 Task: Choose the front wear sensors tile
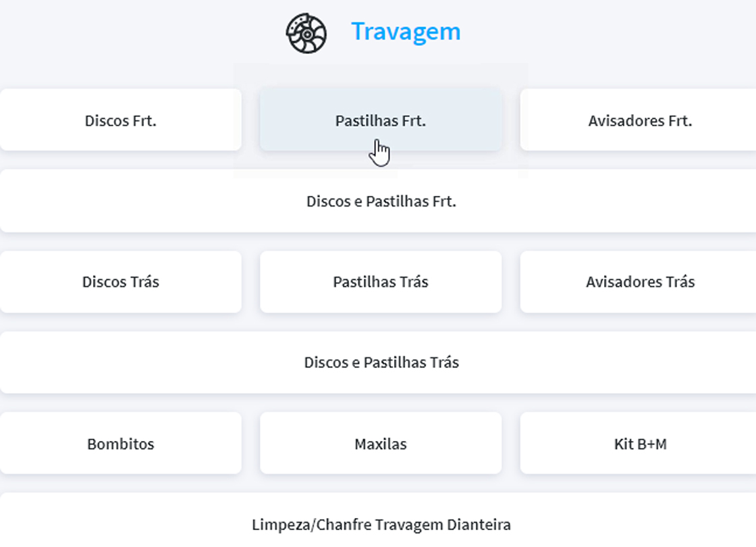coord(640,121)
